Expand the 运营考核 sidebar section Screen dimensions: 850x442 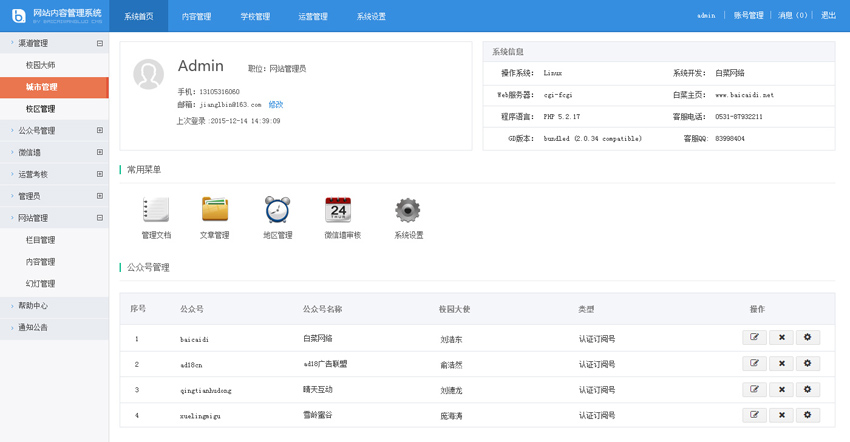point(99,175)
